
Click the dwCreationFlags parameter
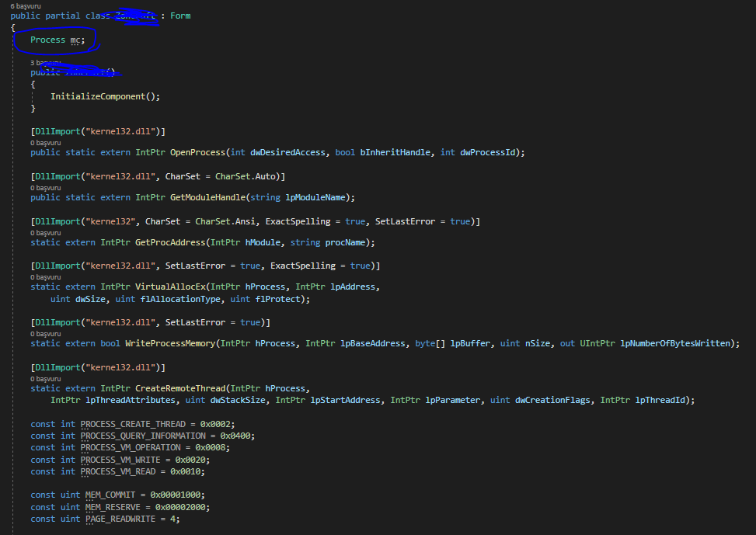point(552,400)
